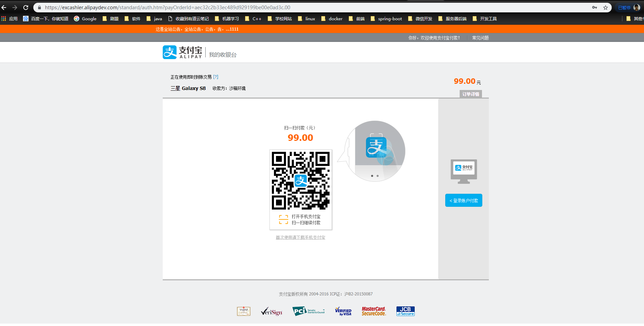Open the Chrome profile avatar
This screenshot has width=644, height=326.
(x=637, y=8)
